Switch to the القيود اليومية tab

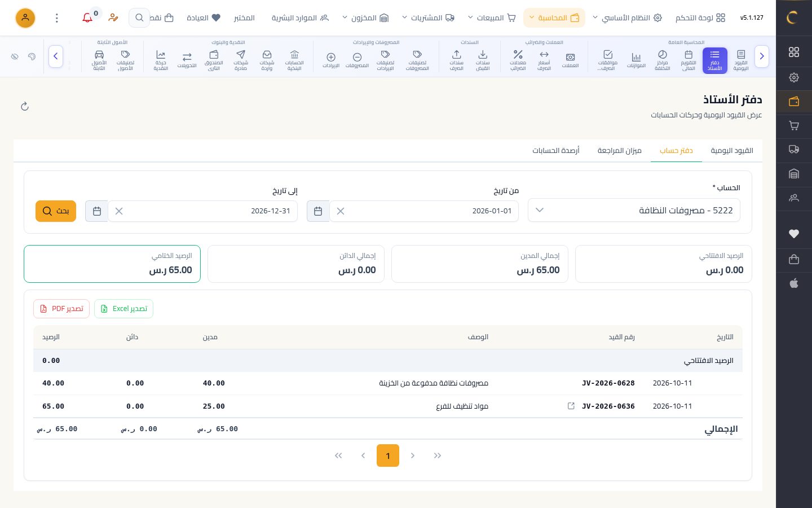[x=732, y=151]
